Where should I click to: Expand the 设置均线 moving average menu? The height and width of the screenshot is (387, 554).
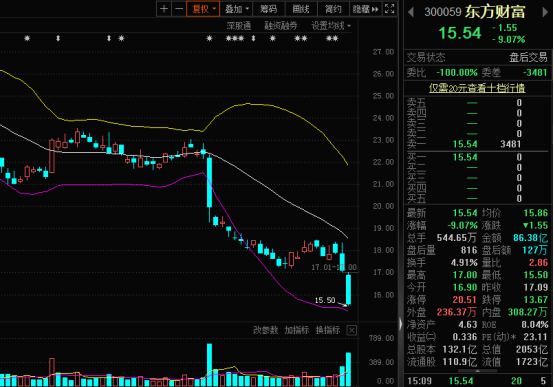[x=331, y=26]
